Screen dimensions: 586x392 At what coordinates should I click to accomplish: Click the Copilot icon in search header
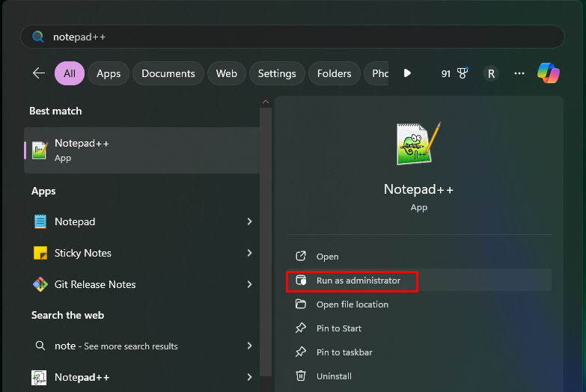point(549,73)
